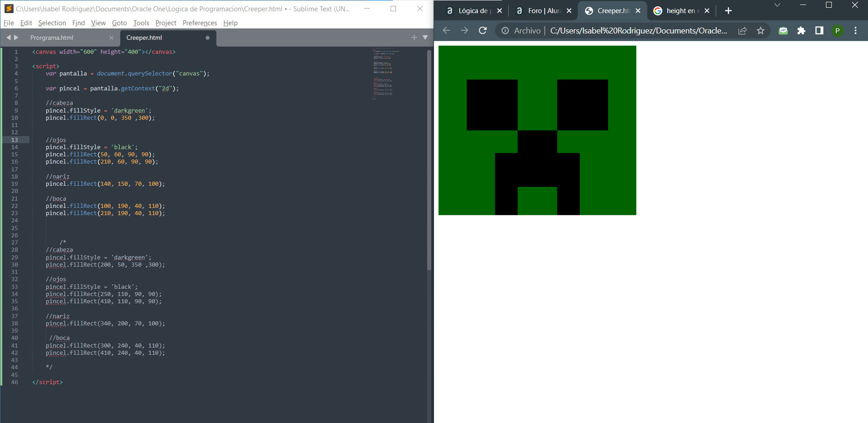Open the Project menu
Image resolution: width=868 pixels, height=423 pixels.
tap(166, 23)
